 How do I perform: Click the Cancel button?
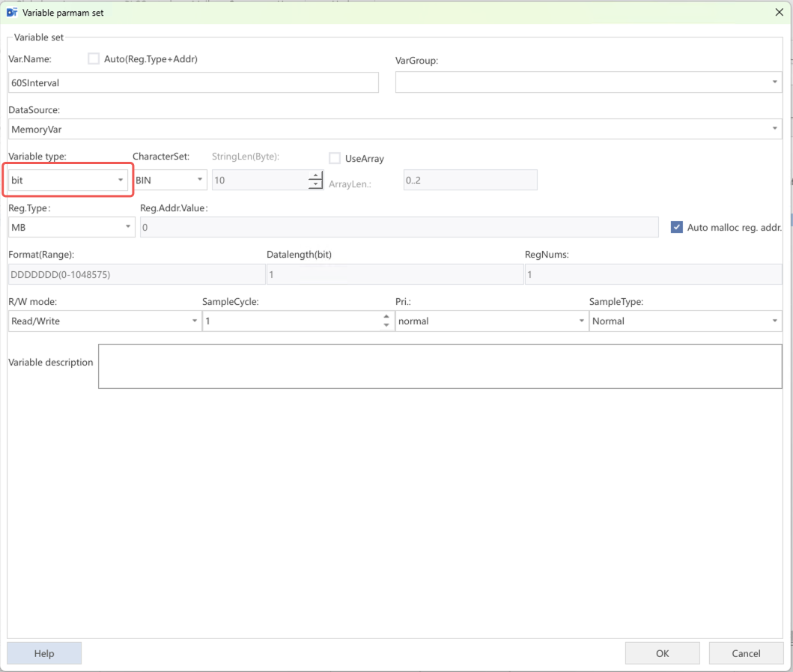[746, 653]
